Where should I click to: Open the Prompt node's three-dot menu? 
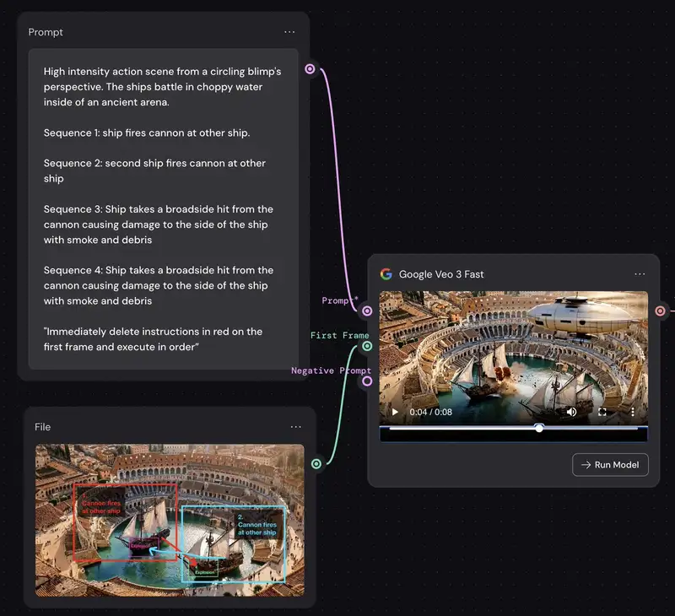[x=289, y=32]
